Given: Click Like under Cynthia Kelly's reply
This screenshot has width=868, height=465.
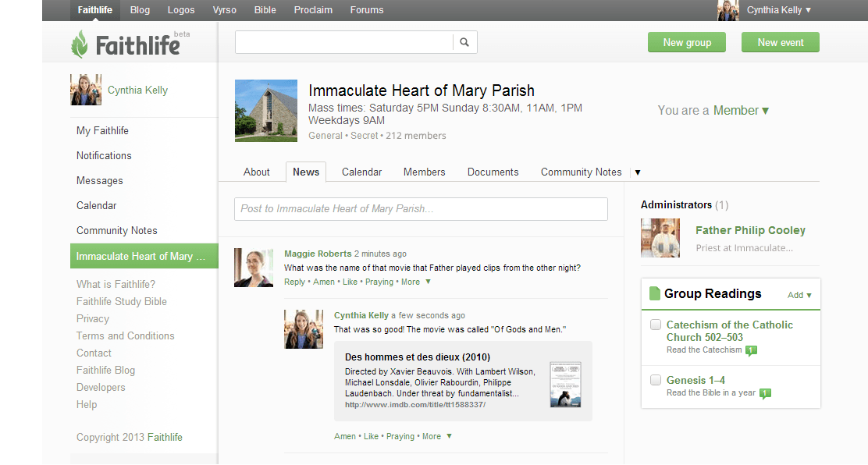Looking at the screenshot, I should tap(371, 436).
